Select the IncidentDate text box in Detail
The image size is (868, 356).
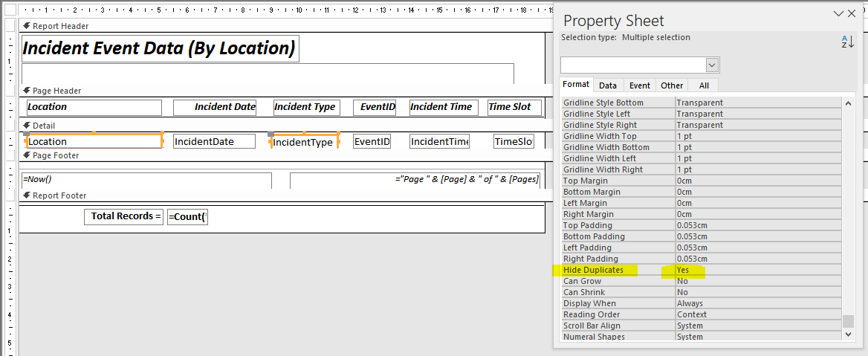[x=214, y=142]
